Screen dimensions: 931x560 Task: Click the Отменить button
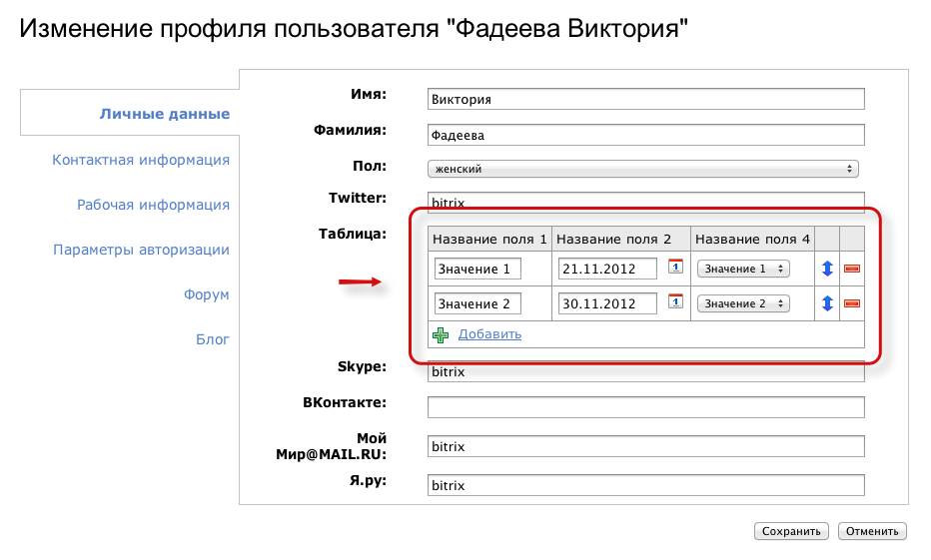coord(872,531)
